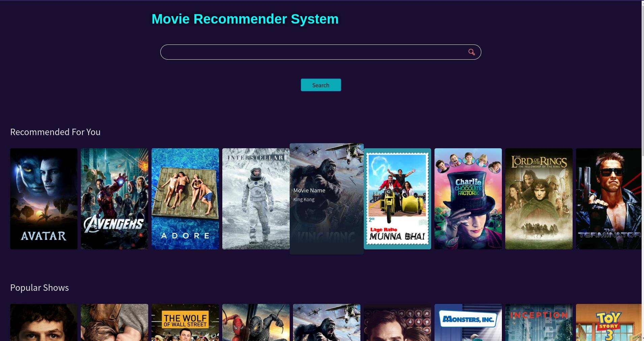Click the teal Search button
The image size is (644, 341).
[321, 85]
